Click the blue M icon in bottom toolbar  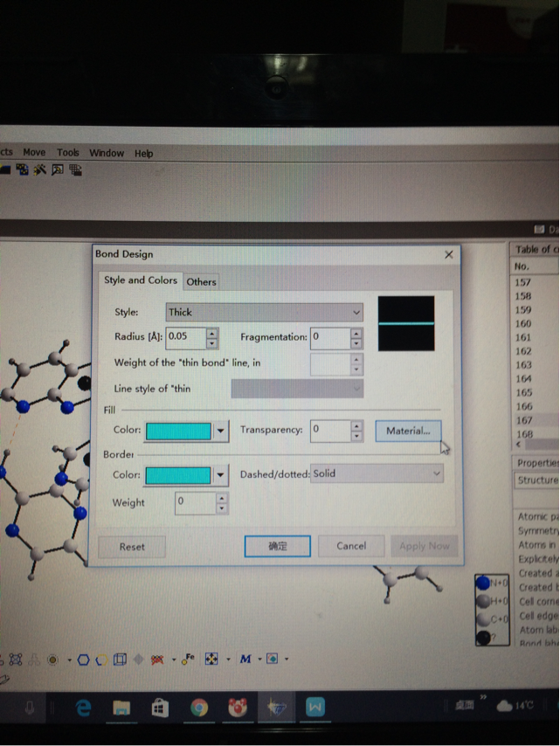point(245,659)
